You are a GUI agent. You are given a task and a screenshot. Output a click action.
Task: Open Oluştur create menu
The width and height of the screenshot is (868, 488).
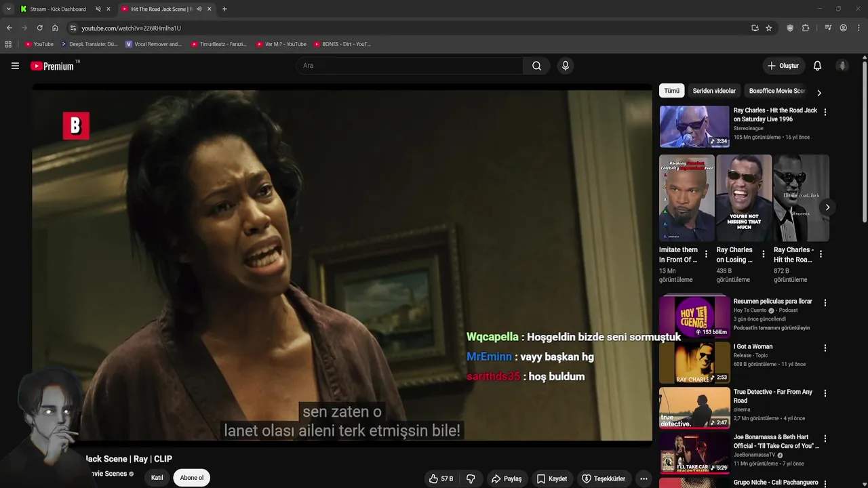point(783,66)
